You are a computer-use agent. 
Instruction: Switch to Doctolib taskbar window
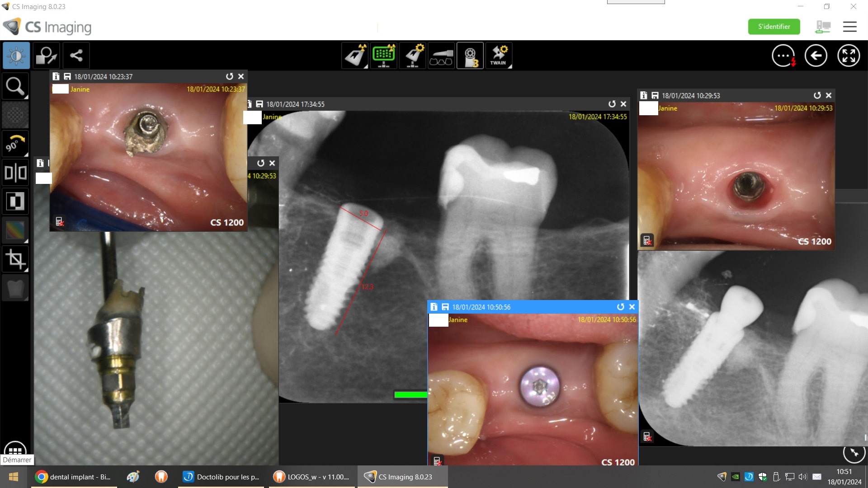(222, 477)
